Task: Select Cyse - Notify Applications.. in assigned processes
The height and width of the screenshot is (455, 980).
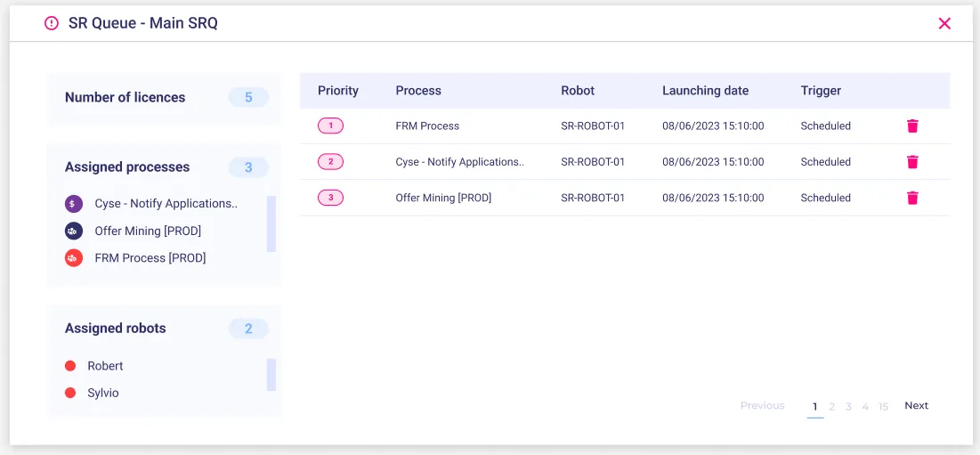Action: tap(166, 204)
